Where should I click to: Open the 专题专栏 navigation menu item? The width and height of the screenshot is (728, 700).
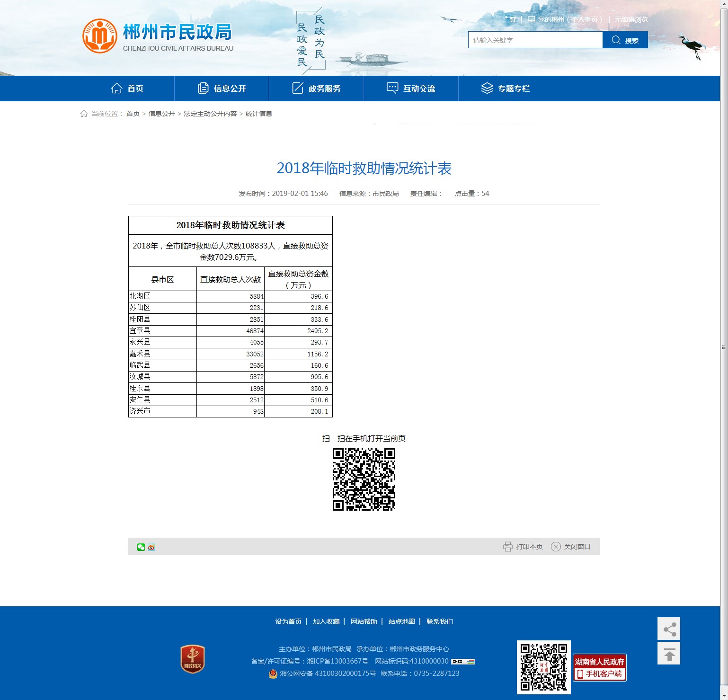pyautogui.click(x=506, y=89)
